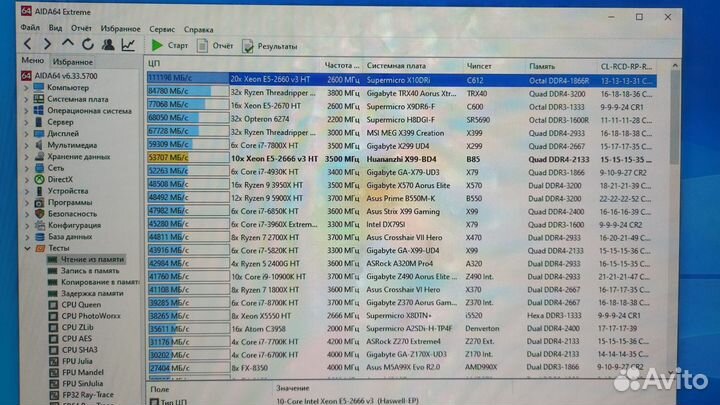The width and height of the screenshot is (720, 405).
Task: Open the Результаты checkmark icon
Action: tap(248, 46)
